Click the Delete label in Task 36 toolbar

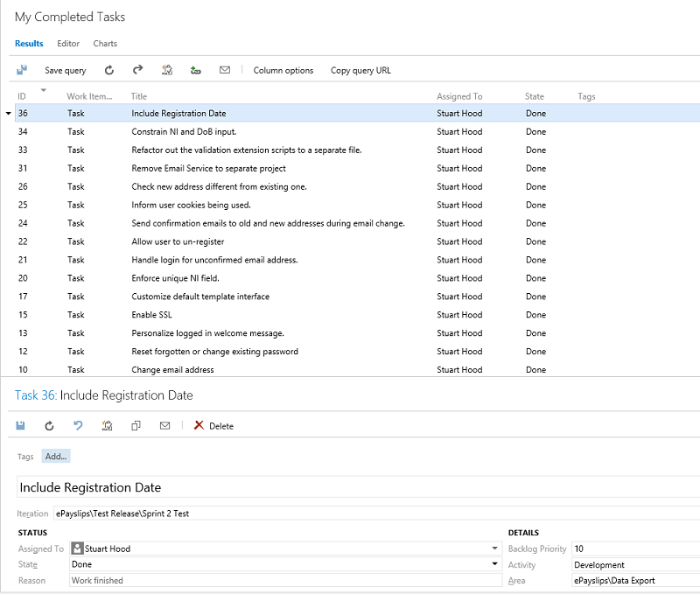[221, 426]
